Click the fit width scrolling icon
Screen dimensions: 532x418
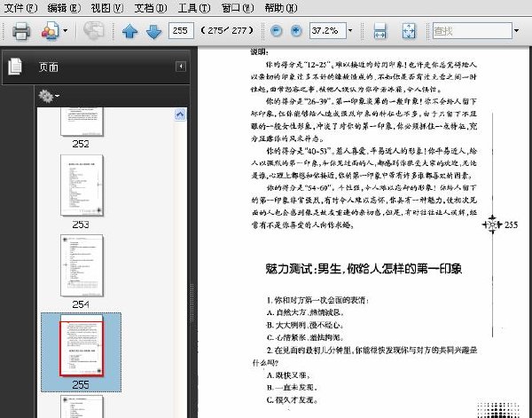pos(379,31)
